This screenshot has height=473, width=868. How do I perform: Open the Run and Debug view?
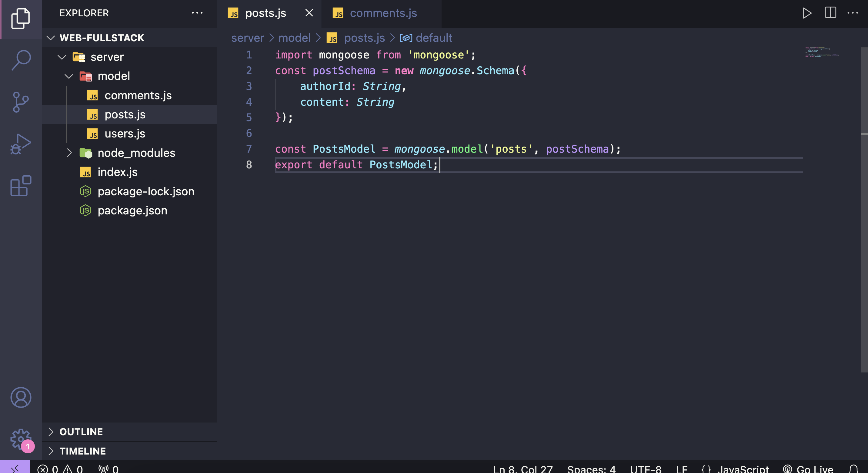tap(21, 144)
